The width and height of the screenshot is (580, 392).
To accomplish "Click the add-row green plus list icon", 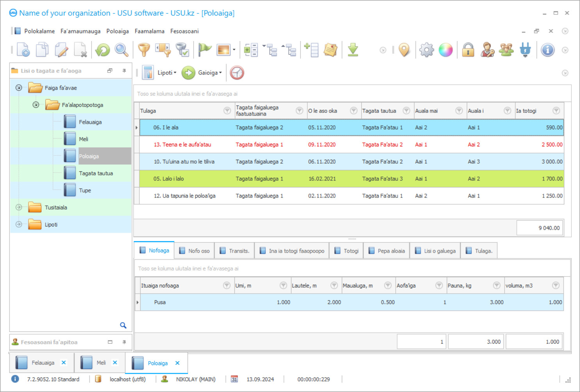I will (312, 50).
